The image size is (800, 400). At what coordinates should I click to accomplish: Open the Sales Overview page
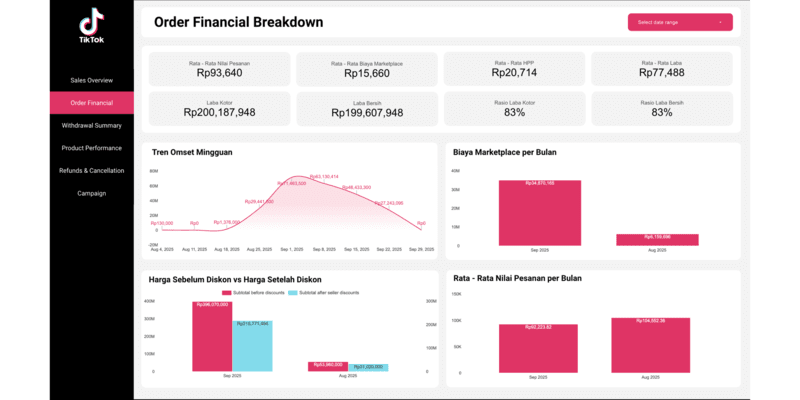click(x=91, y=79)
